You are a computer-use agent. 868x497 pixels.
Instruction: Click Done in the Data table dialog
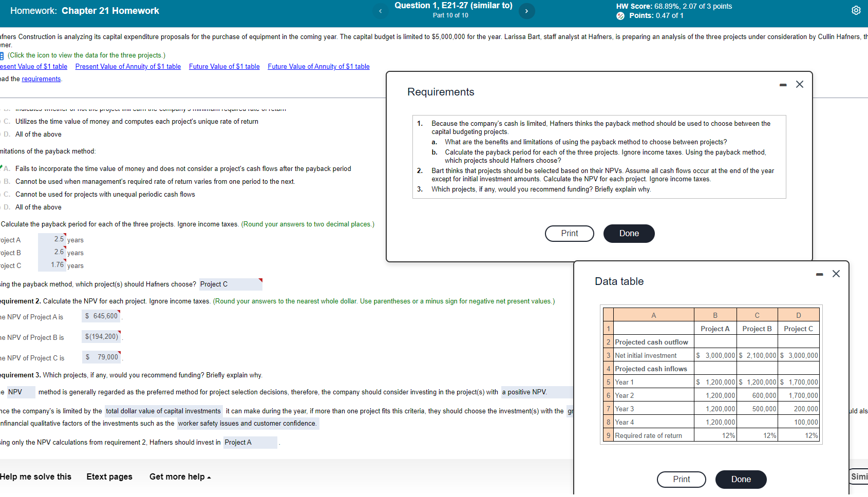click(x=741, y=480)
